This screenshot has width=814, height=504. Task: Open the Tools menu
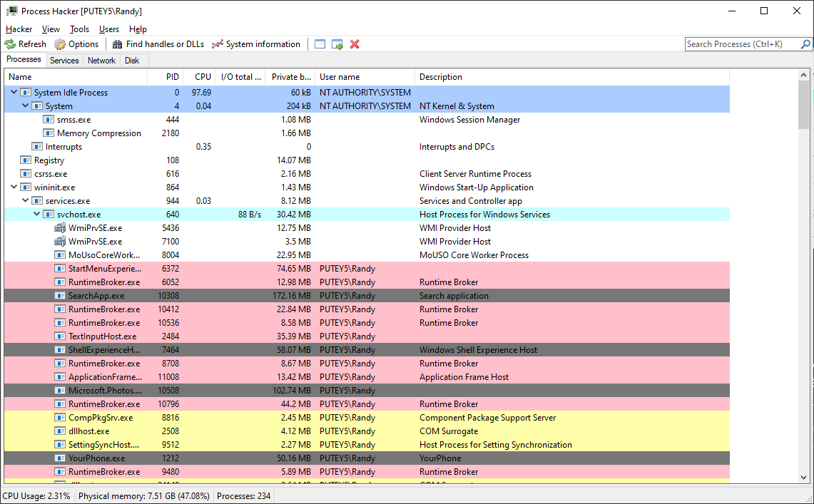[x=78, y=29]
